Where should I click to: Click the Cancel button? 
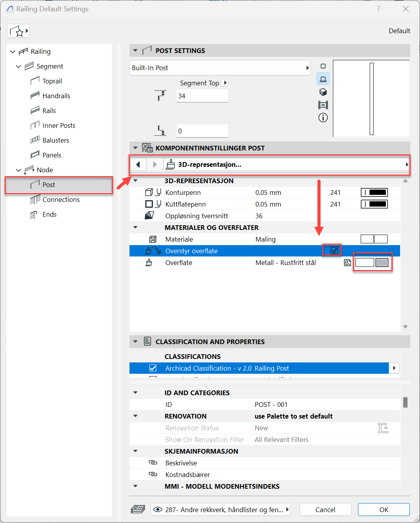click(x=325, y=510)
